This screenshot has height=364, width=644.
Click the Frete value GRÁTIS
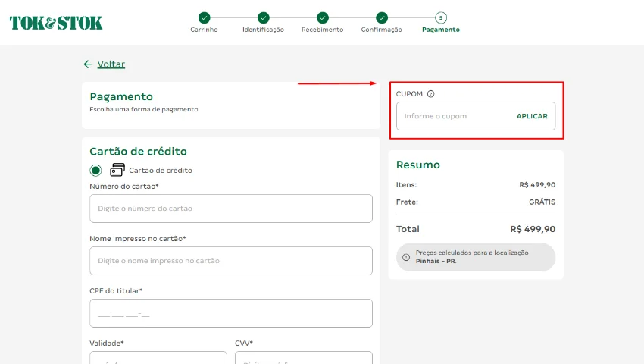542,202
